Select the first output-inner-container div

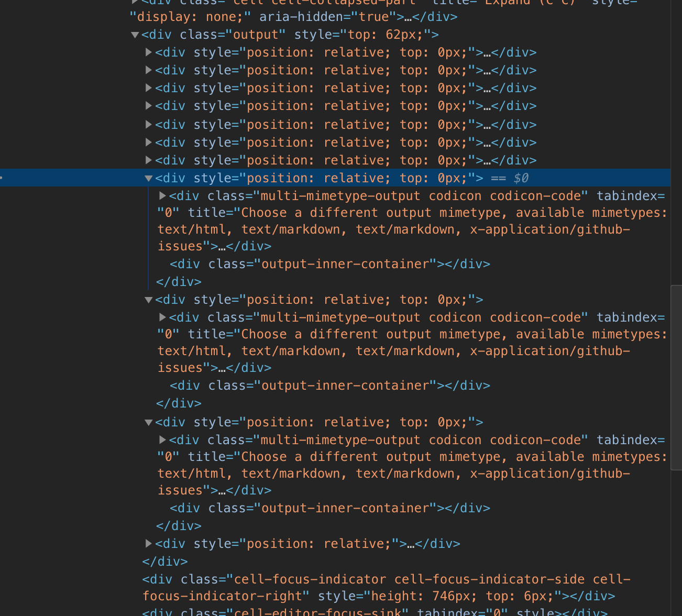[x=330, y=263]
